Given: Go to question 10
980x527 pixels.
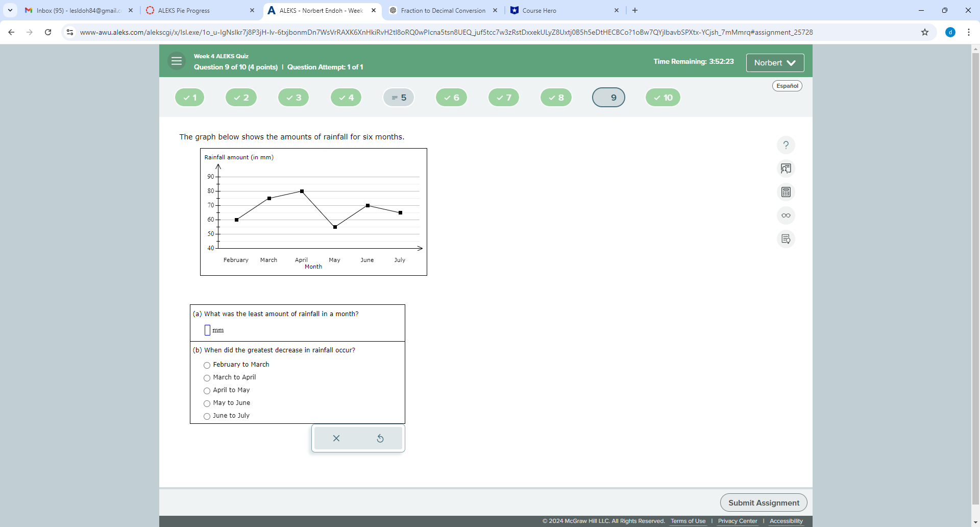Looking at the screenshot, I should point(663,98).
